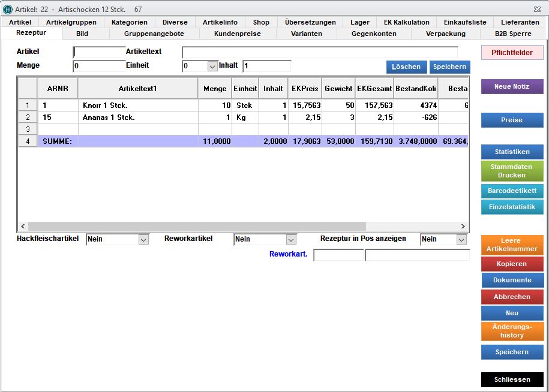This screenshot has height=392, width=549.
Task: Click the black Schliessen button
Action: (512, 379)
